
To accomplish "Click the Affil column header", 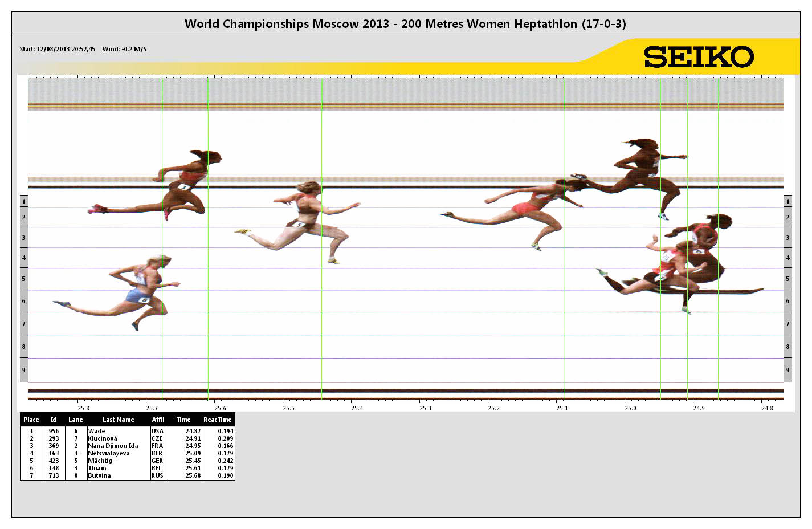I will pos(158,420).
